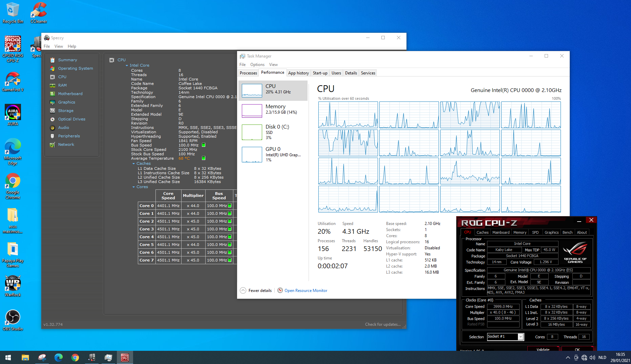Collapse the Intel Core tree node in Speccy
Viewport: 631px width, 364px height.
click(127, 65)
